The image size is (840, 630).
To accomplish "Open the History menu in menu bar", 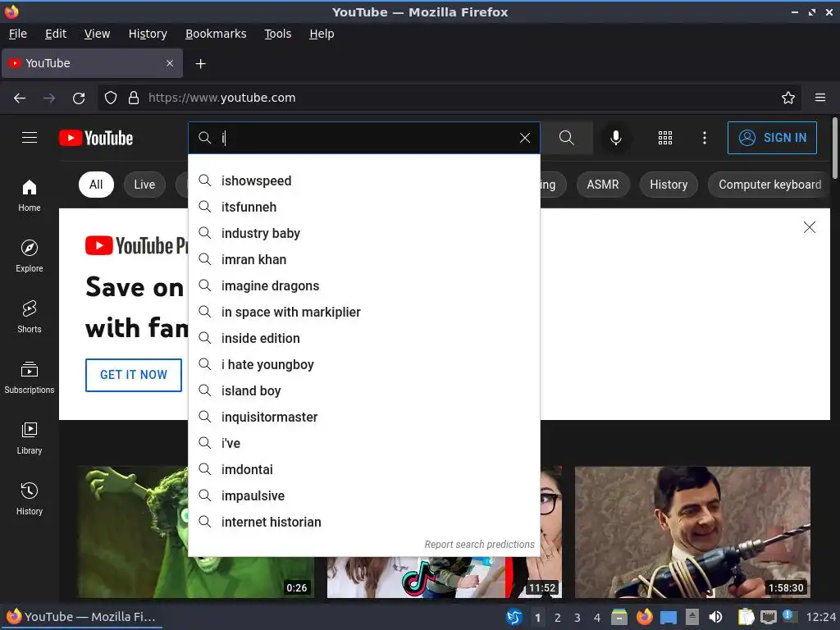I will coord(148,34).
